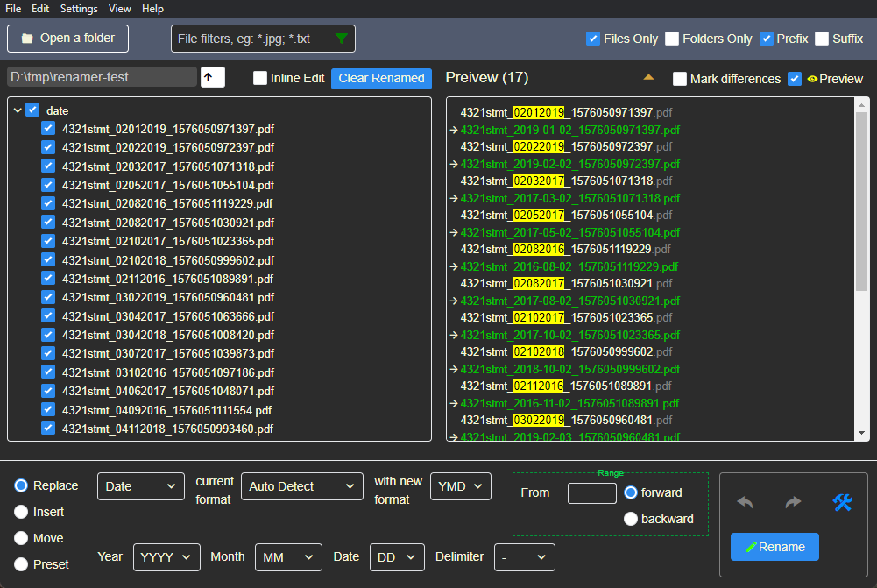Collapse the date folder tree node
Viewport: 877px width, 588px height.
[x=18, y=110]
